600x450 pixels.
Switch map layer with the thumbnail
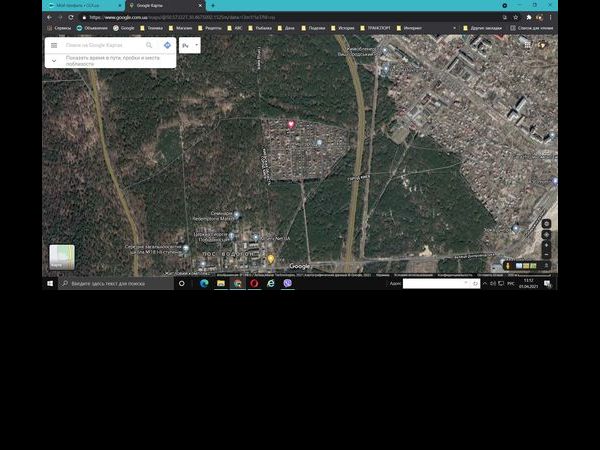[62, 257]
